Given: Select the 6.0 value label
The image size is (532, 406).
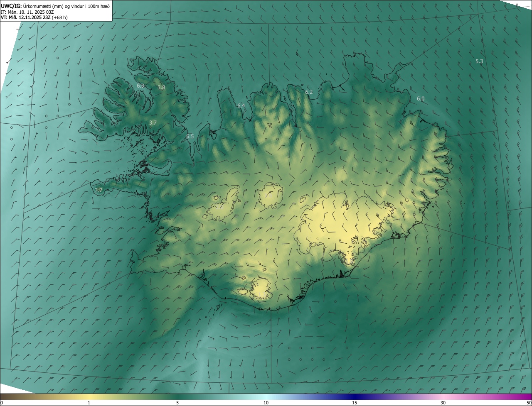Looking at the screenshot, I should [x=421, y=99].
